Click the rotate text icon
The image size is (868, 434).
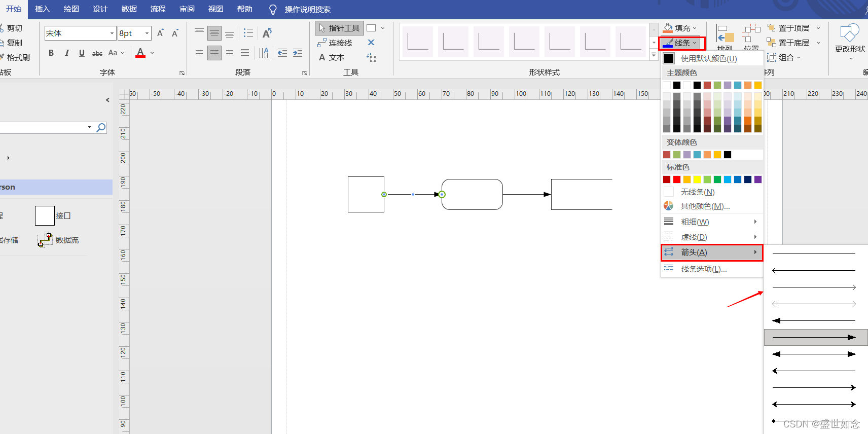tap(267, 33)
